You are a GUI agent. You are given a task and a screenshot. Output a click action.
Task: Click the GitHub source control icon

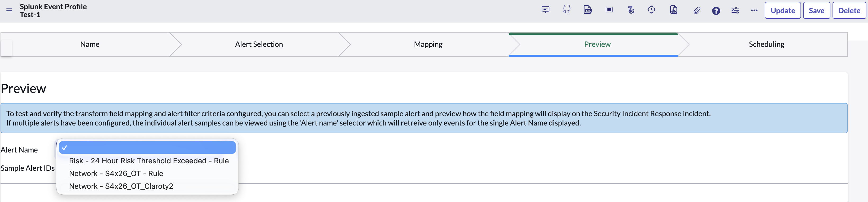click(x=567, y=10)
